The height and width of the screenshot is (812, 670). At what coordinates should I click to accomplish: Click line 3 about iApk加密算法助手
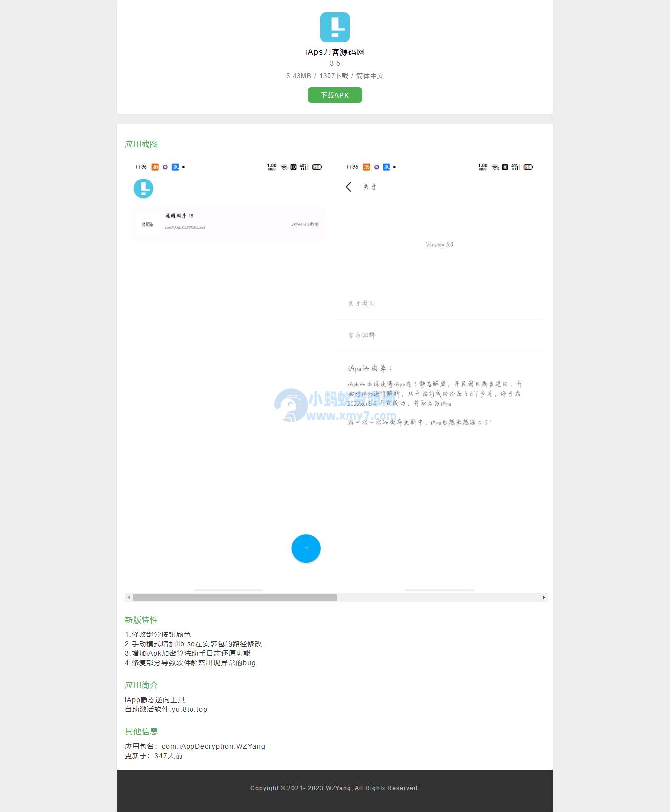(188, 653)
